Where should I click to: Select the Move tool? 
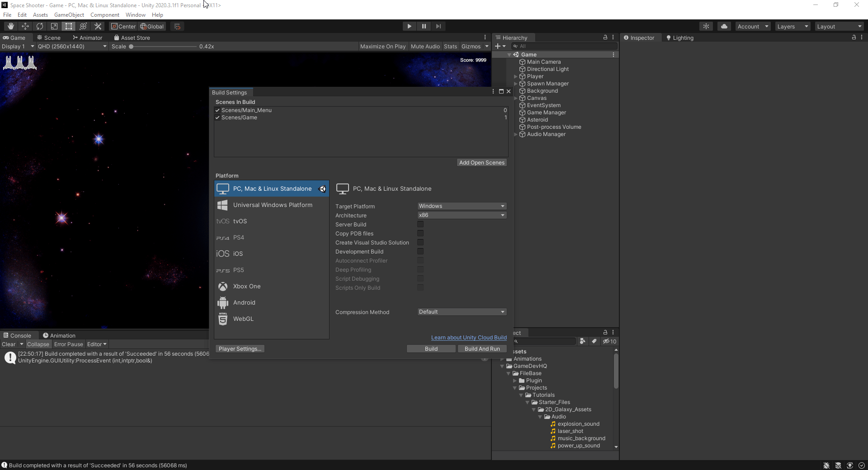point(25,26)
